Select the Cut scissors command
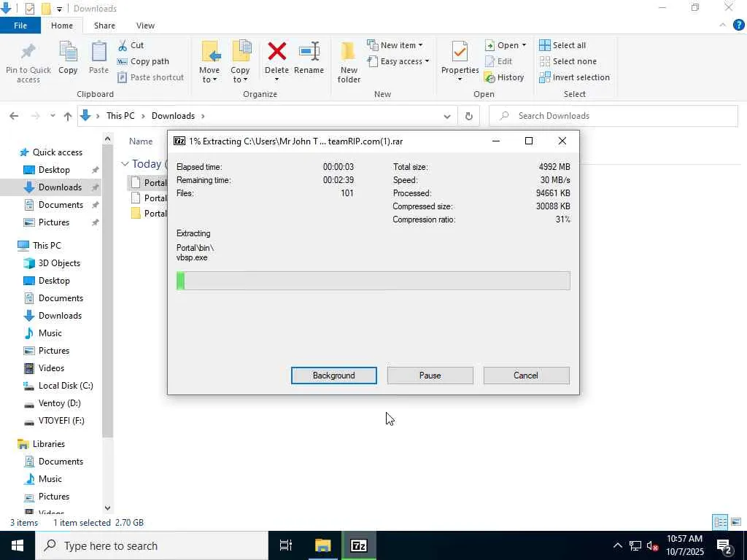The width and height of the screenshot is (747, 560). tap(131, 45)
